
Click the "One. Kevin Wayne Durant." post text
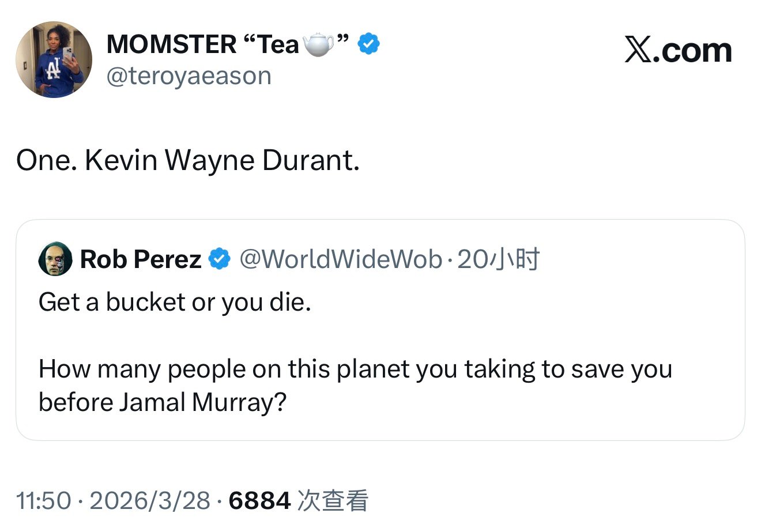pos(188,160)
